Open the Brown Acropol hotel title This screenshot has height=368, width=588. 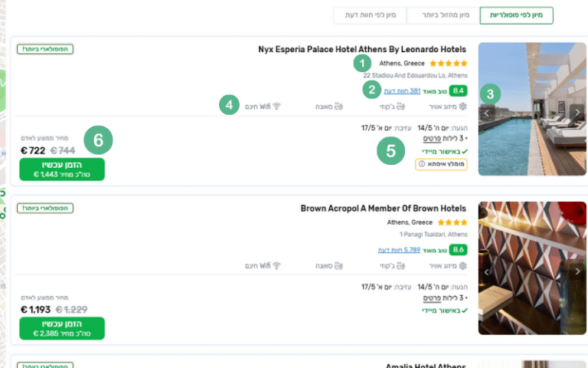tap(383, 208)
